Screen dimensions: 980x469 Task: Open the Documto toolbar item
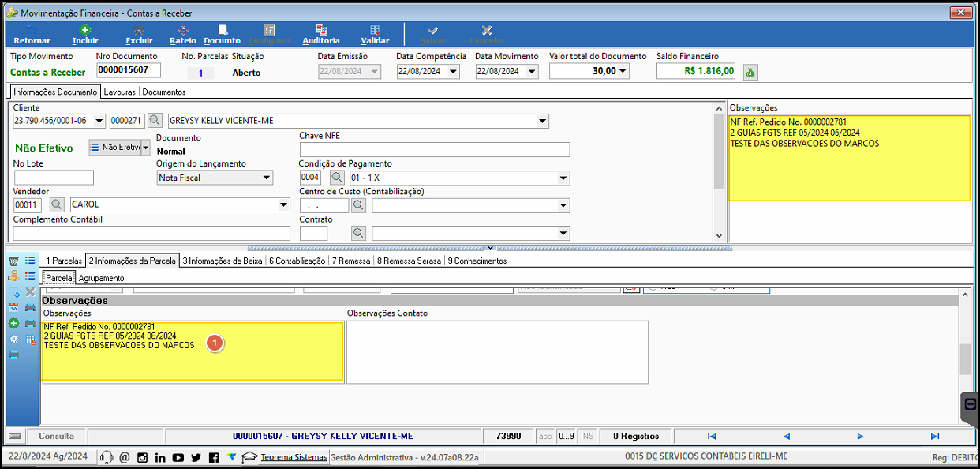[x=222, y=35]
